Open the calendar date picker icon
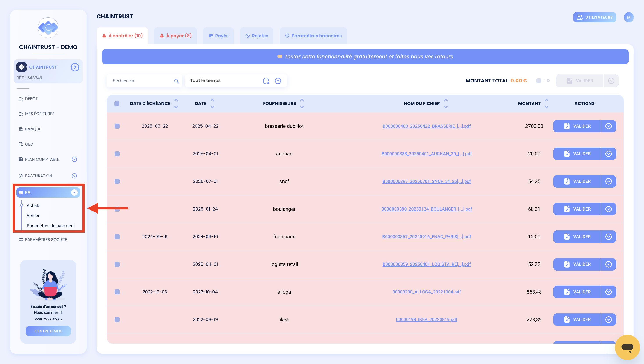Viewport: 644px width, 364px height. [x=266, y=81]
